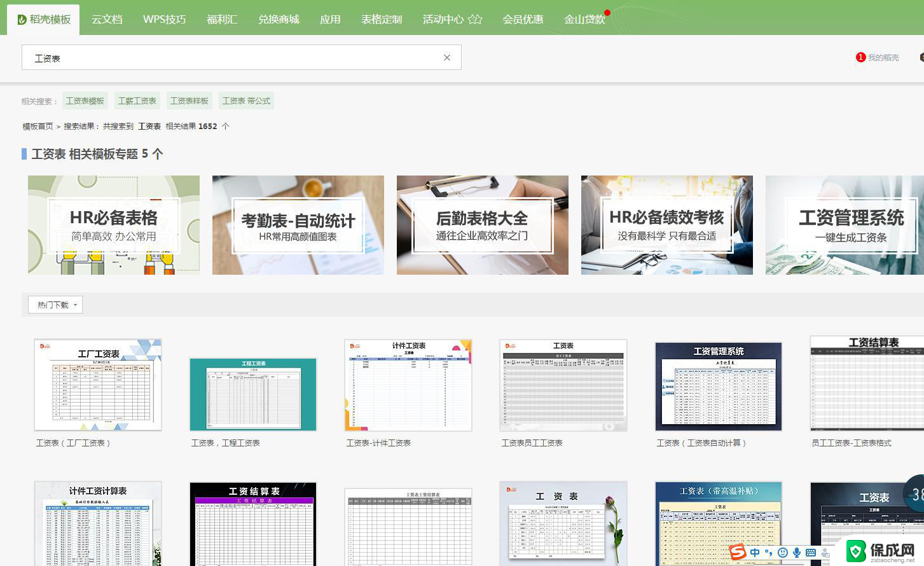Image resolution: width=924 pixels, height=566 pixels.
Task: Select related search tag 工薪工资表
Action: pos(137,100)
